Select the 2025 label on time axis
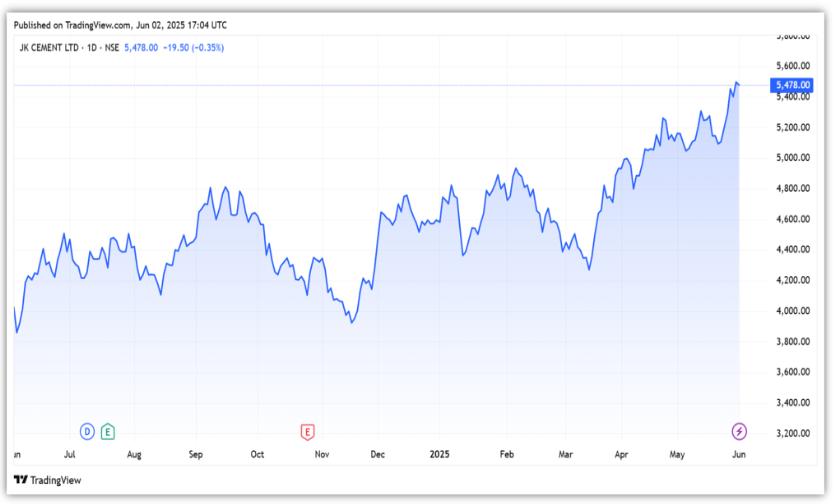834x504 pixels. click(441, 454)
